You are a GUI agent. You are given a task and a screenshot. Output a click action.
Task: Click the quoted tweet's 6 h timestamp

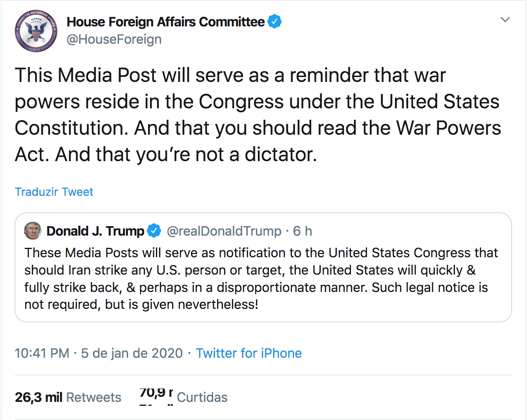pos(302,231)
